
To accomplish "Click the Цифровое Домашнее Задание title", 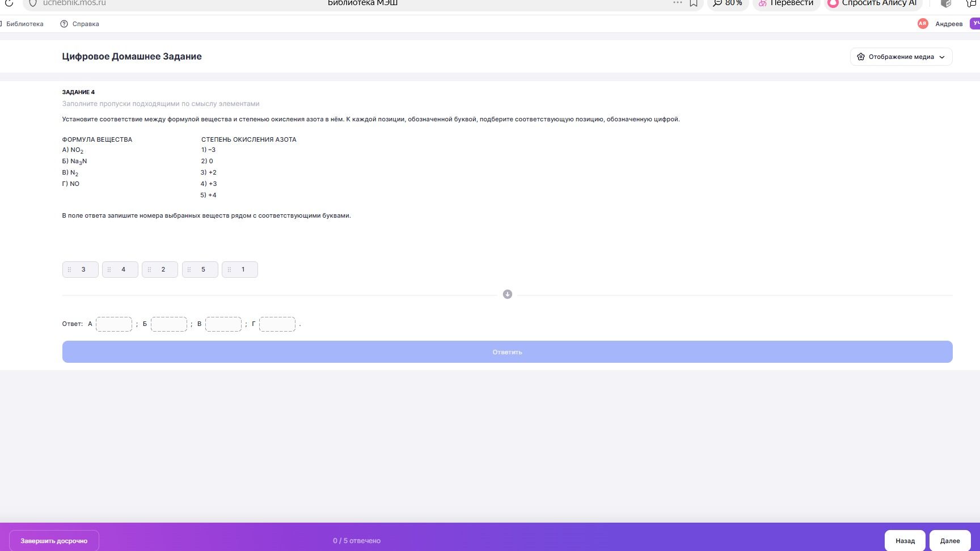I will 132,56.
